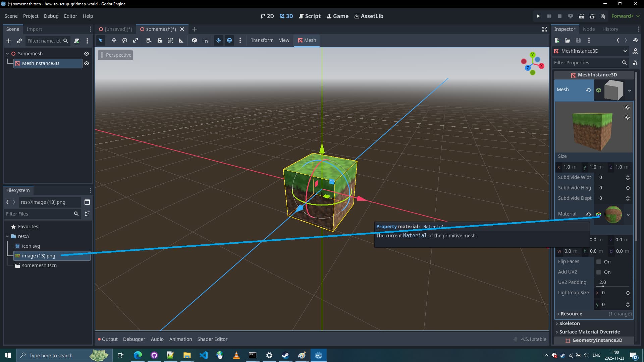This screenshot has width=644, height=362.
Task: Hide the MeshInstance3D node visibility
Action: pyautogui.click(x=87, y=63)
